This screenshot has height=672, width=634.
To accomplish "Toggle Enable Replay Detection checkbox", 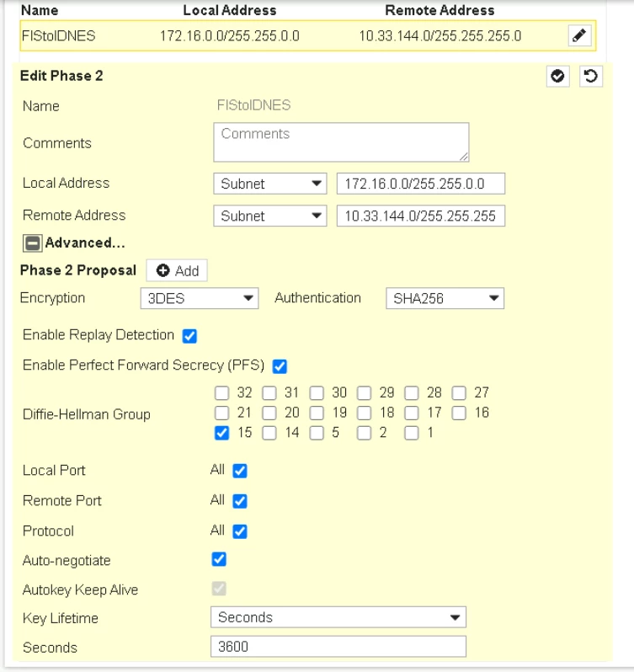I will click(x=189, y=336).
